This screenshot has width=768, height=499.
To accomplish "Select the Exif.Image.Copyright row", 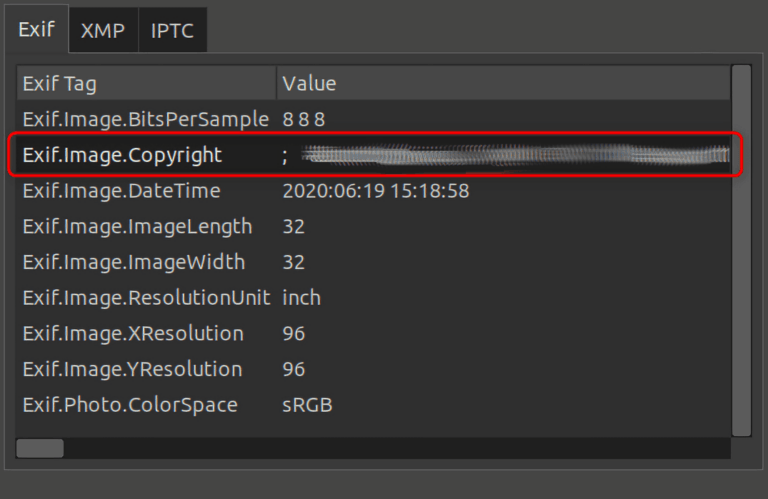I will point(122,155).
